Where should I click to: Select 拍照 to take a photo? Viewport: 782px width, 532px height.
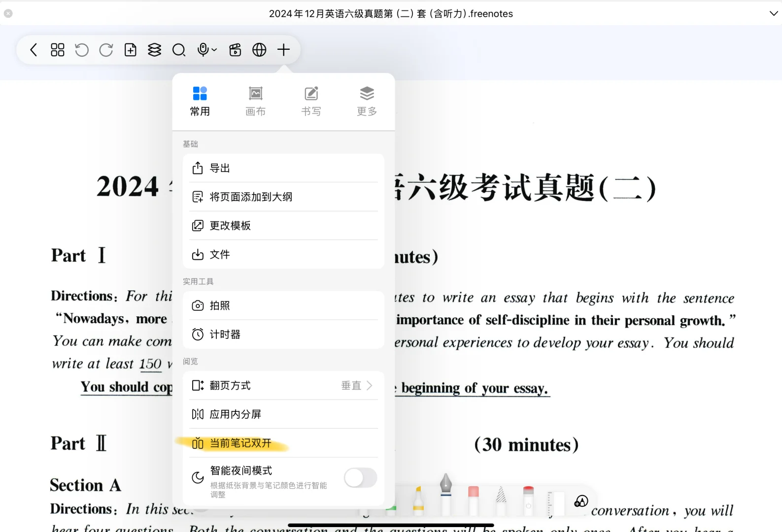click(x=283, y=305)
